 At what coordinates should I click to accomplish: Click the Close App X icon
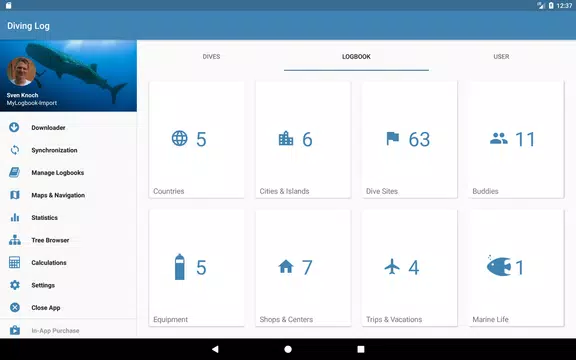coord(14,307)
